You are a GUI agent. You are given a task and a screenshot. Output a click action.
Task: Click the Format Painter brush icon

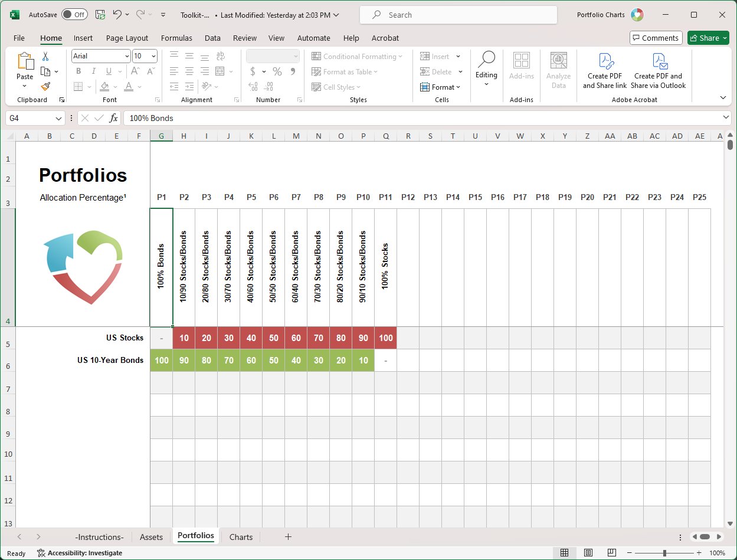45,87
